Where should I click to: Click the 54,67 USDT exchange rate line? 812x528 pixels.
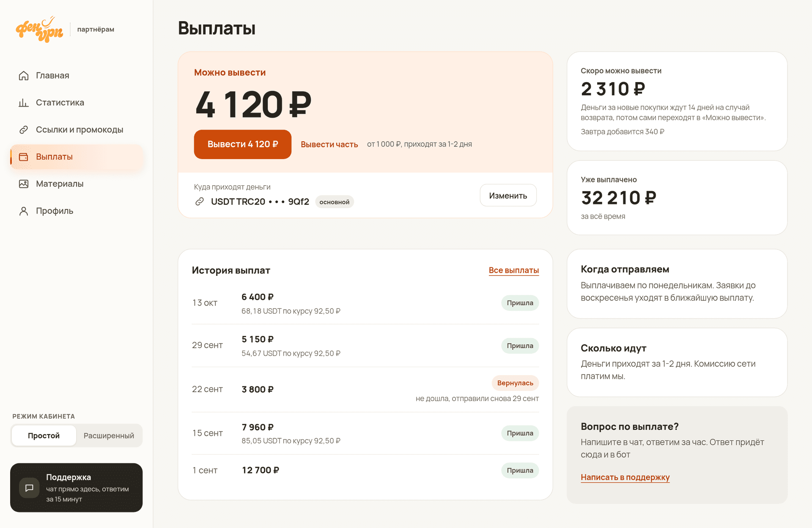pos(291,353)
